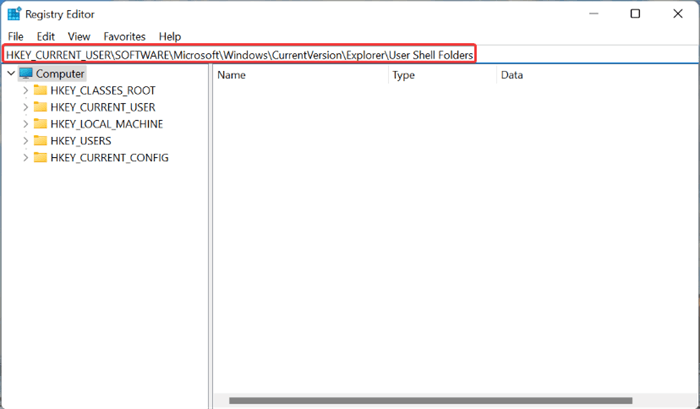The width and height of the screenshot is (700, 409).
Task: Open the View menu
Action: (x=79, y=37)
